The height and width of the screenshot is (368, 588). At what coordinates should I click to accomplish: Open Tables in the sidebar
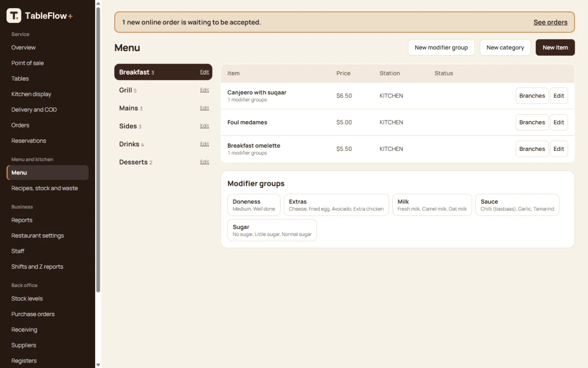tap(47, 79)
